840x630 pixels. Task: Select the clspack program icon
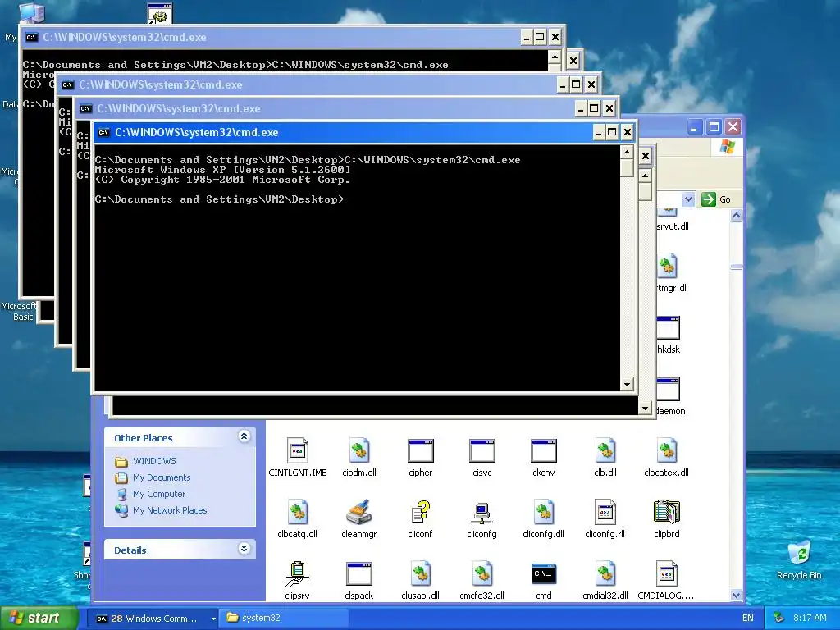(x=359, y=573)
